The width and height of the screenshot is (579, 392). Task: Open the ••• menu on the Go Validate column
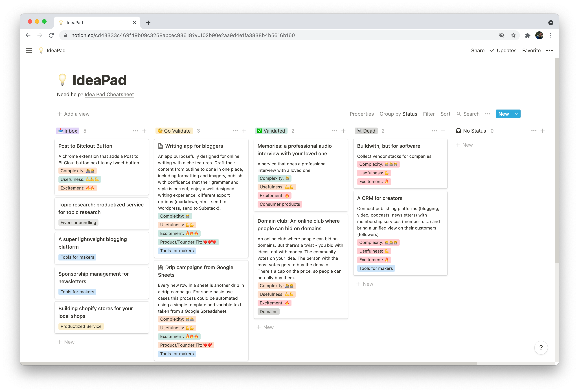[235, 131]
